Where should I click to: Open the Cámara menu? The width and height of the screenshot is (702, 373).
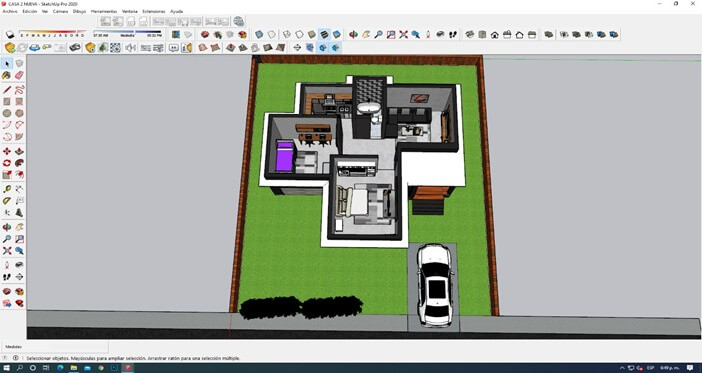[60, 11]
